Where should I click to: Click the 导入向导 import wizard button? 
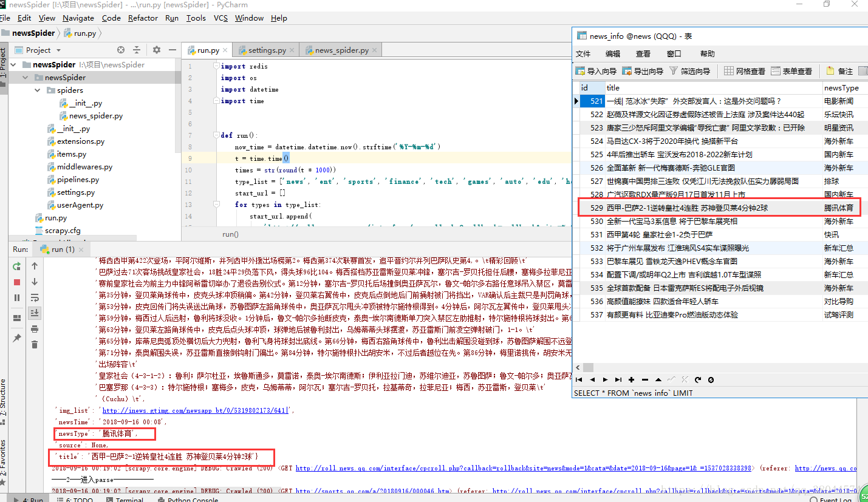(x=596, y=71)
